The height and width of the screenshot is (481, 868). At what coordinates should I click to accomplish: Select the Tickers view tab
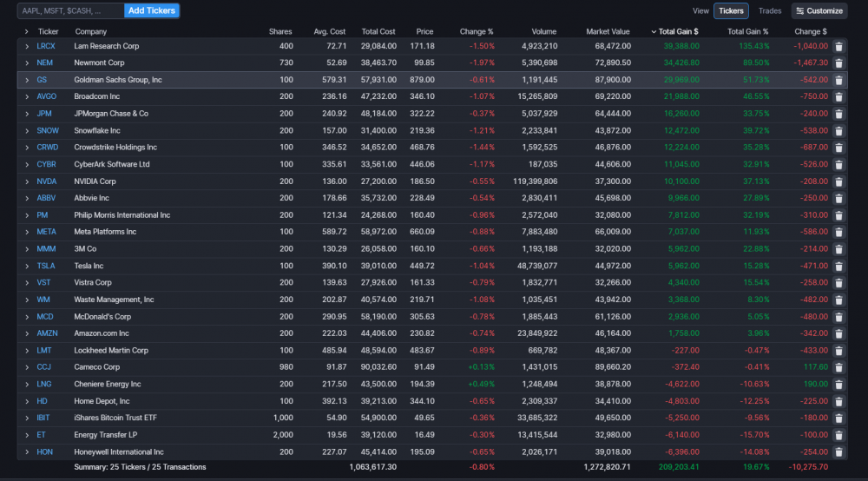pyautogui.click(x=731, y=11)
